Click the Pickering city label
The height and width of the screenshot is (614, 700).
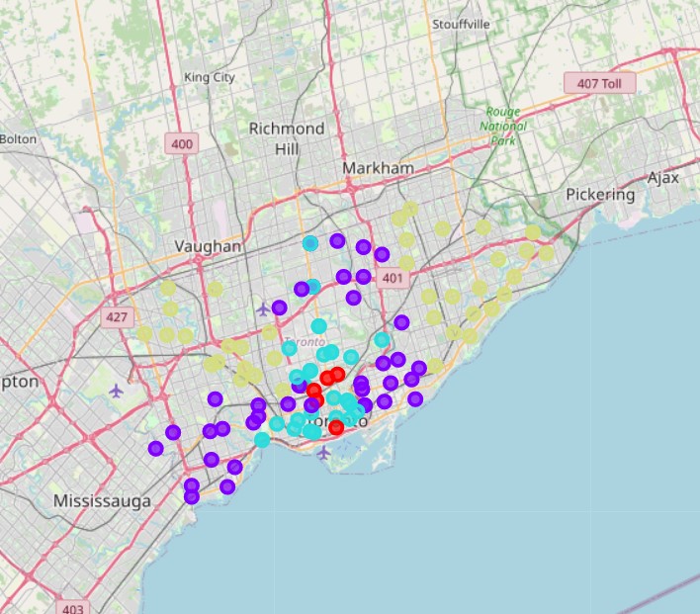(x=600, y=195)
